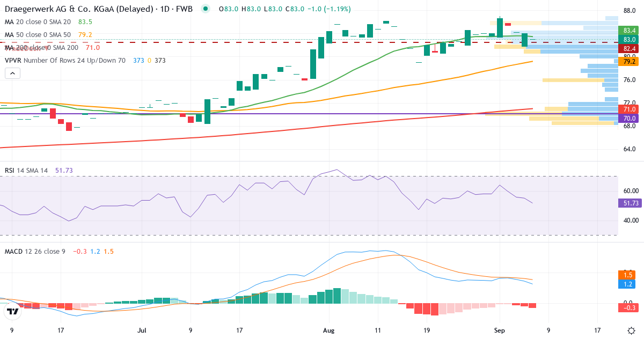Click the green market status dot

205,9
